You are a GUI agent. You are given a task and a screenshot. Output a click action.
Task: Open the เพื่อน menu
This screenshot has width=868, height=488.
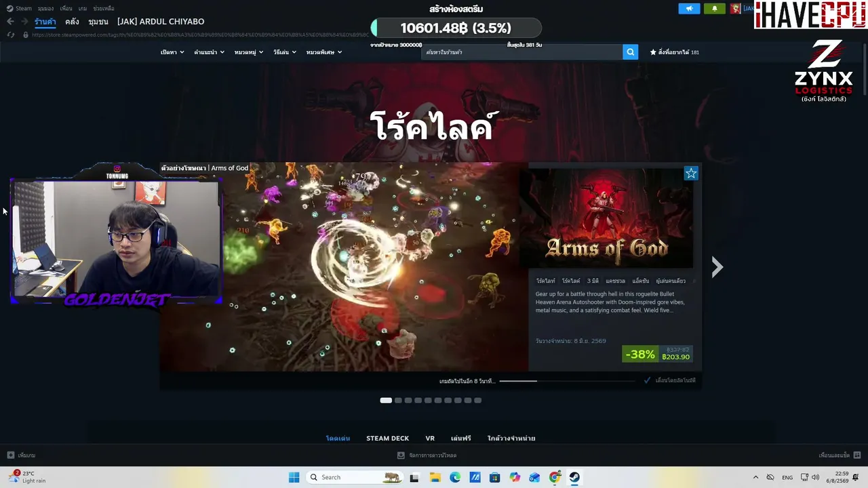tap(66, 9)
